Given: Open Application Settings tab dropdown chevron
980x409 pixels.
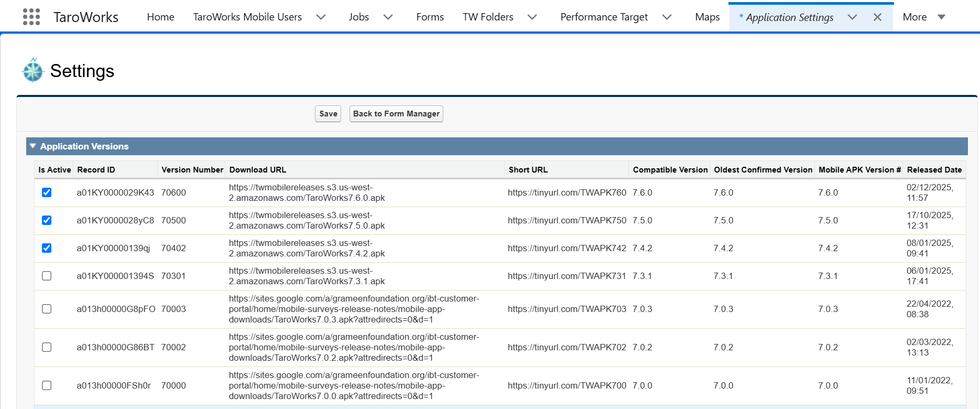Looking at the screenshot, I should pyautogui.click(x=853, y=17).
